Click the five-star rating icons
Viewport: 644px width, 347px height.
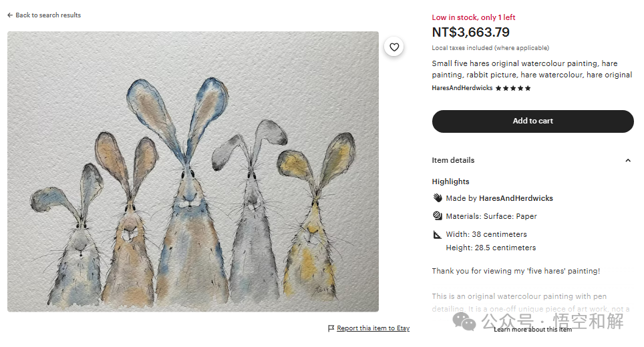pyautogui.click(x=513, y=88)
